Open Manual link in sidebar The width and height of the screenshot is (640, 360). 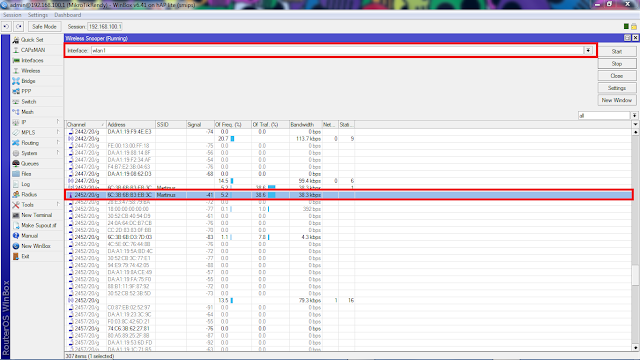[x=29, y=236]
